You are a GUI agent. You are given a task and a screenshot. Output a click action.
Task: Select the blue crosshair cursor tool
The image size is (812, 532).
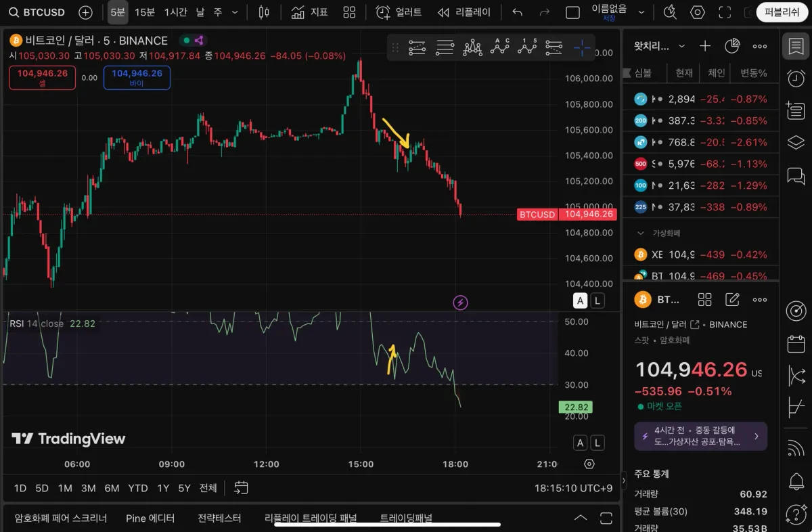tap(582, 48)
